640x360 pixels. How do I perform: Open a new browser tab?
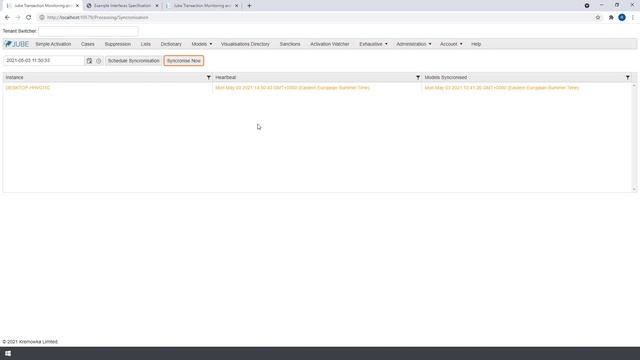(249, 6)
